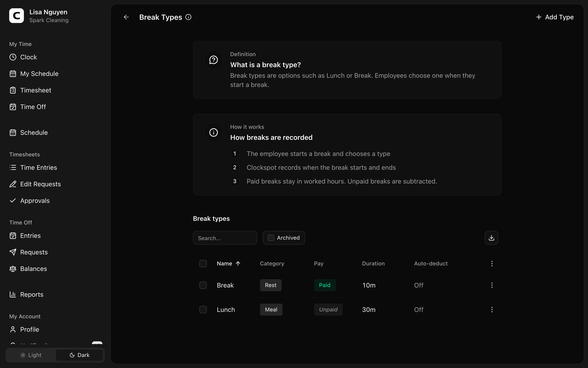Click the Reports bar chart icon
The image size is (588, 368).
click(x=13, y=295)
